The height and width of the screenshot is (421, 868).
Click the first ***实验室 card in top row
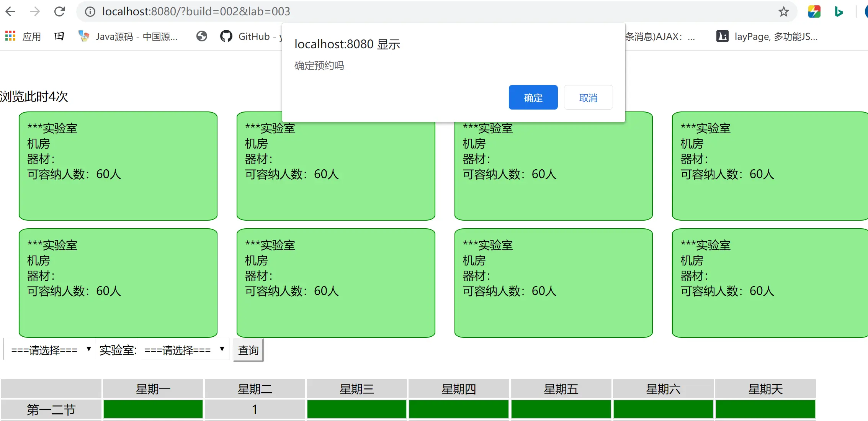(118, 166)
